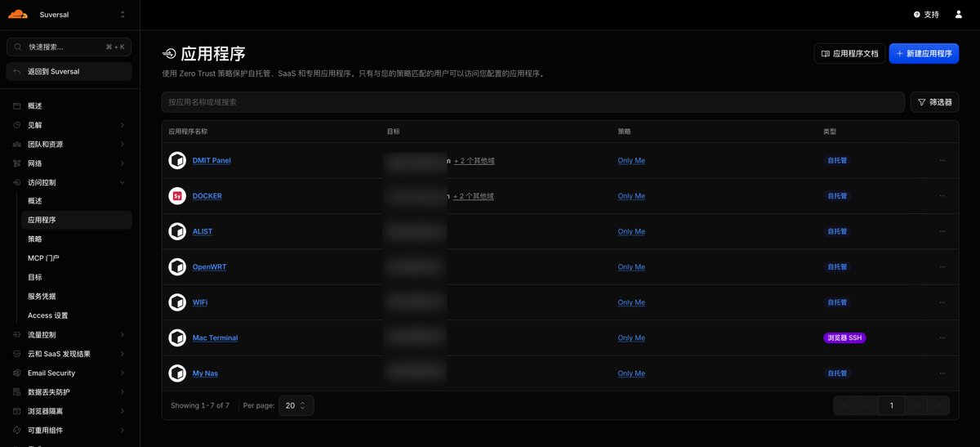Select 应用程序 in the sidebar
Screen dimensions: 980x447
coord(77,220)
